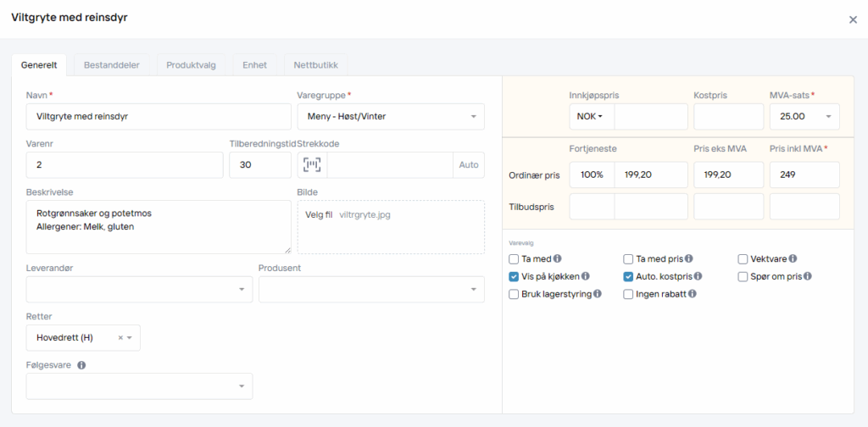Click info icon beside Bruk lagerstyring

point(598,294)
